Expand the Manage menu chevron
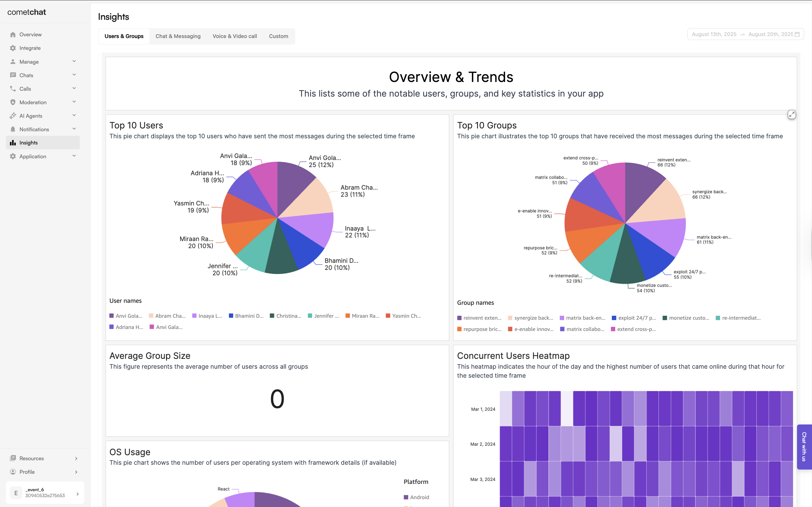Viewport: 812px width, 507px height. coord(74,61)
